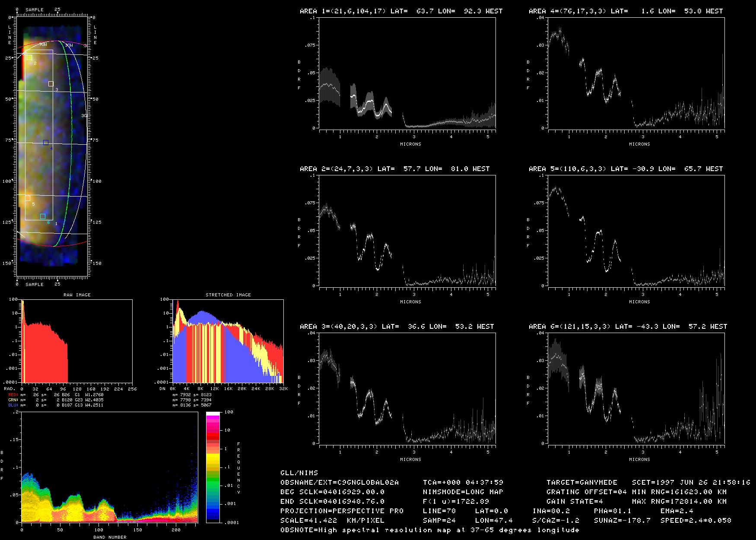Click the frequency color scale bar
Viewport: 756px width, 540px height.
click(213, 467)
